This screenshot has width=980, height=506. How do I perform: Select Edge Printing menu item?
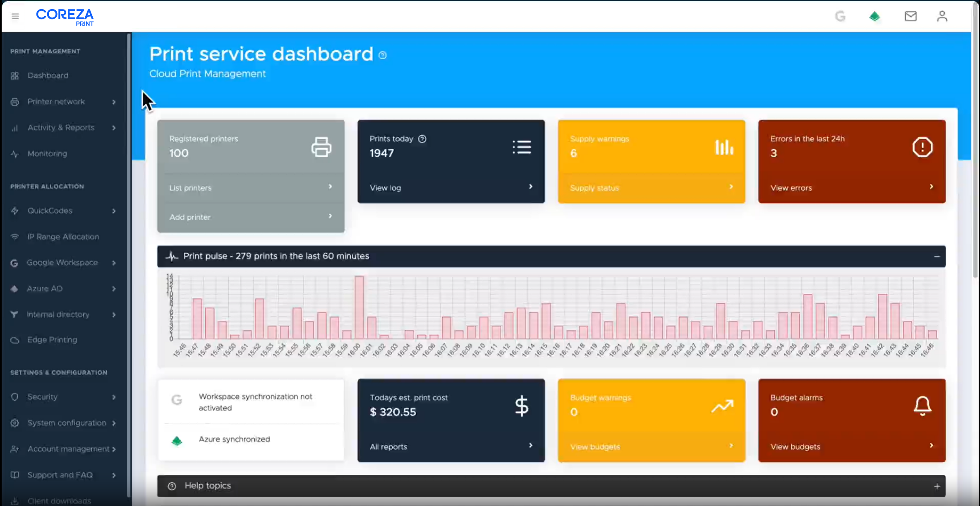tap(52, 340)
